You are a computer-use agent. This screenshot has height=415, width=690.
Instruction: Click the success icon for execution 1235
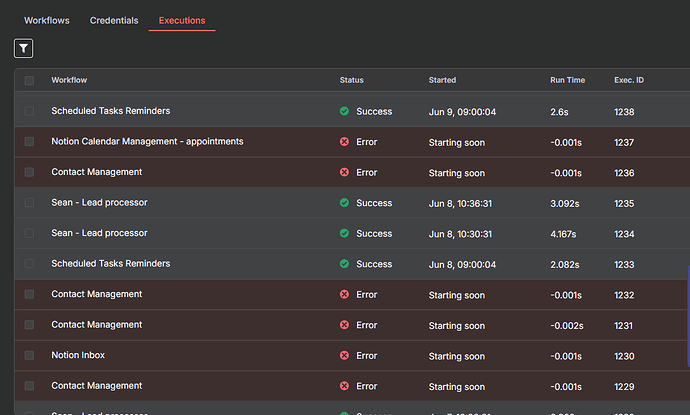(345, 202)
